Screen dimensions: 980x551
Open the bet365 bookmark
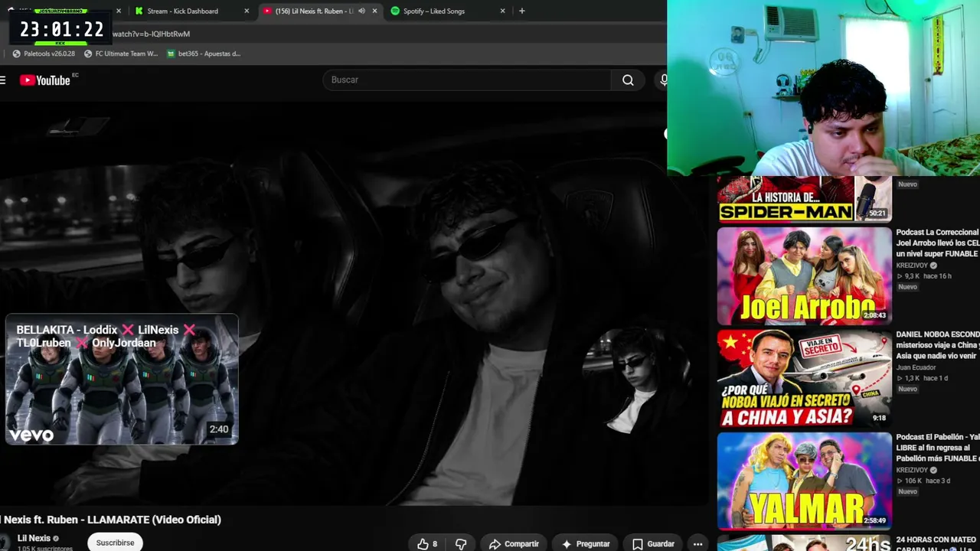click(x=204, y=54)
